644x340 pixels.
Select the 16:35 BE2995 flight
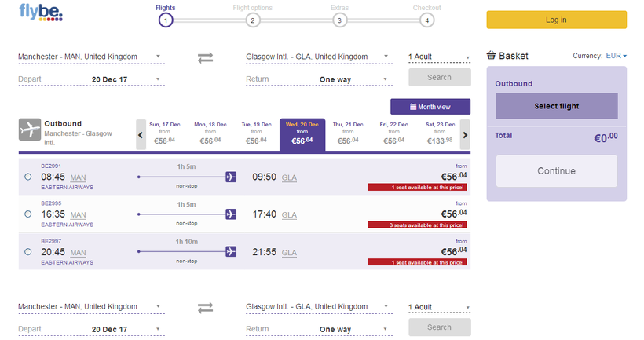coord(28,214)
